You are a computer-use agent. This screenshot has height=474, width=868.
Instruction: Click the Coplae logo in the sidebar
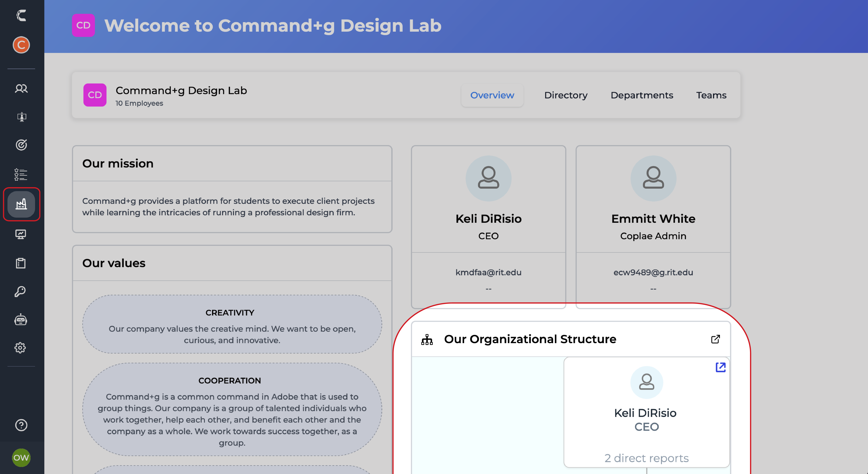(21, 15)
